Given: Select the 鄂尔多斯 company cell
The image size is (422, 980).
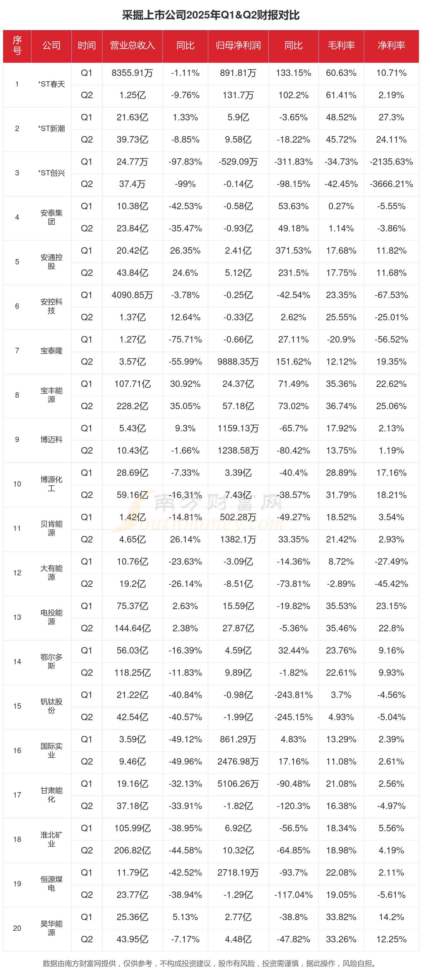Looking at the screenshot, I should [x=51, y=661].
